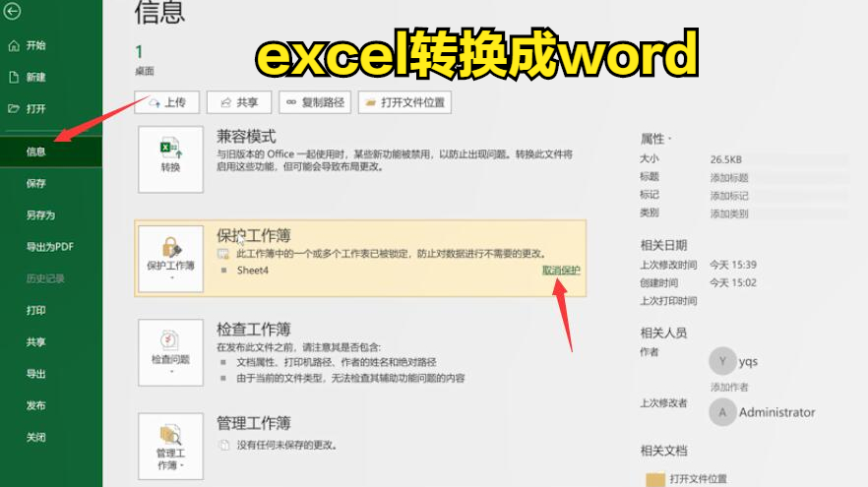Choose 导出为PDF in the sidebar
This screenshot has width=868, height=487.
click(x=51, y=247)
